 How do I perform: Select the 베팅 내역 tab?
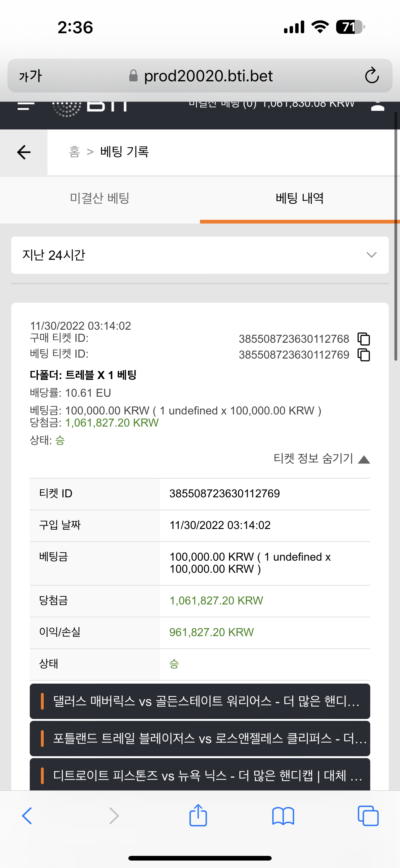(300, 198)
